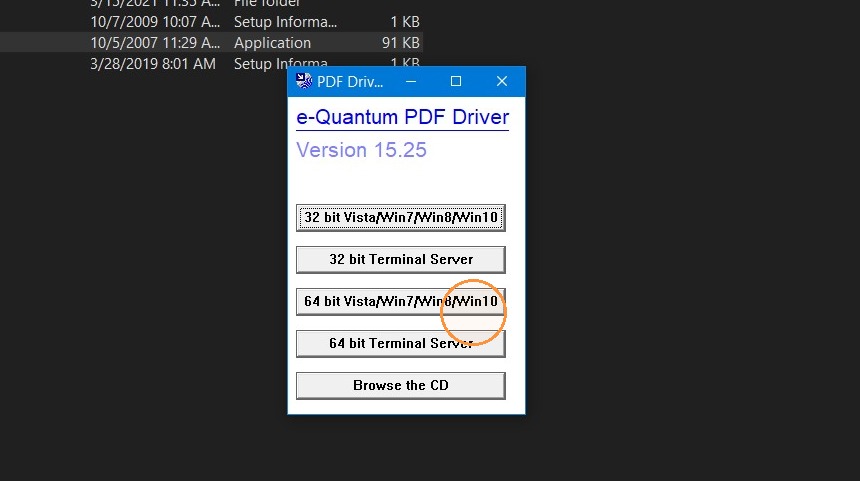Minimize the PDF Driver window
Image resolution: width=860 pixels, height=481 pixels.
tap(411, 81)
